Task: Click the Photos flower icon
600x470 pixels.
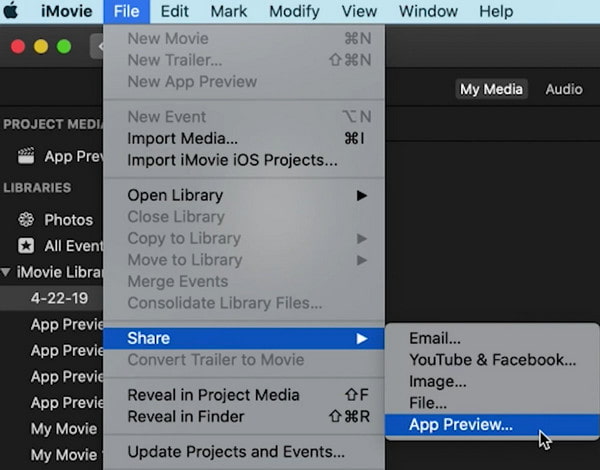Action: (x=26, y=220)
